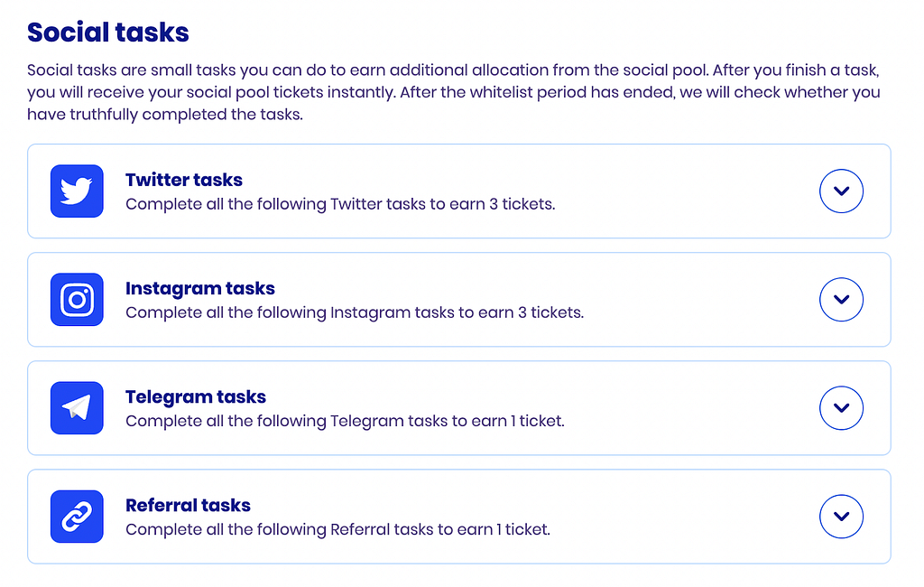Click the Referral chain link icon
924x587 pixels.
[77, 517]
